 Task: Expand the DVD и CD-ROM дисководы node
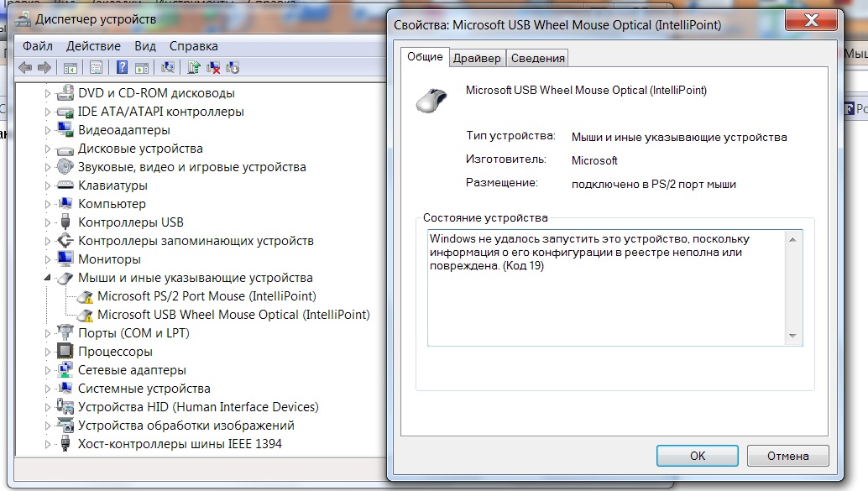(48, 93)
